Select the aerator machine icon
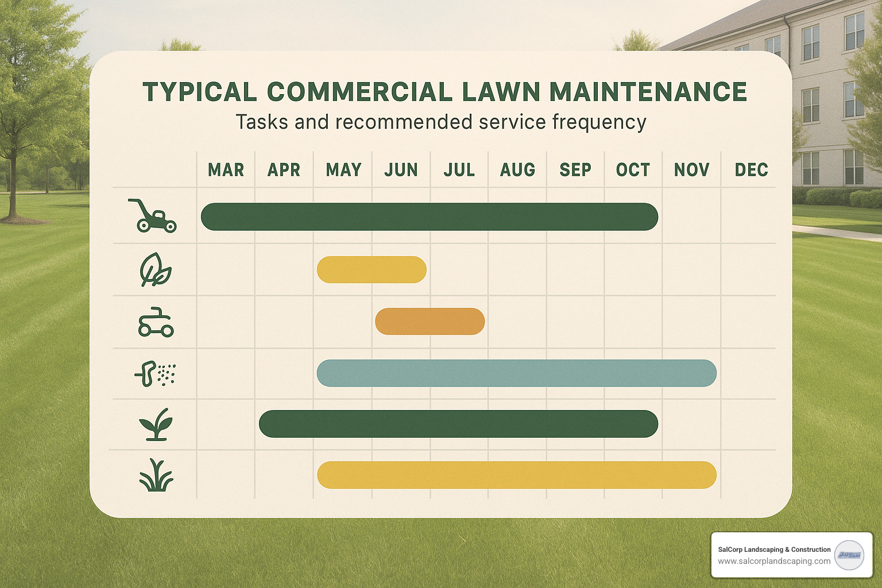Image resolution: width=882 pixels, height=588 pixels. 155,322
